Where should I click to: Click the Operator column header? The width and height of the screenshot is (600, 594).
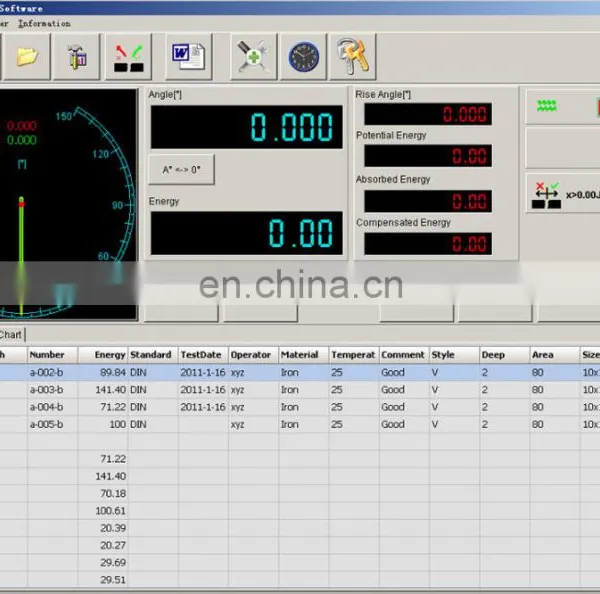(253, 355)
